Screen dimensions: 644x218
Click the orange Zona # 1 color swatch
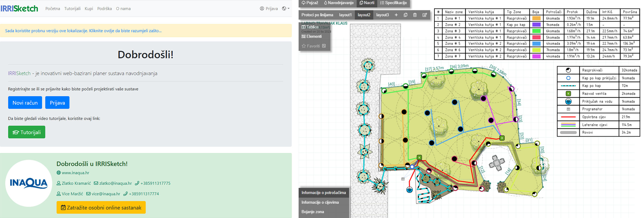pyautogui.click(x=536, y=18)
